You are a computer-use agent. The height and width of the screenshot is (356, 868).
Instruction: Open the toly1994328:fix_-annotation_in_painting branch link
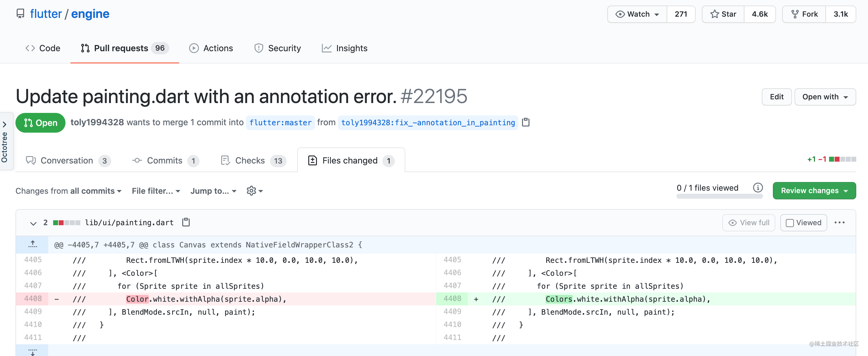point(428,122)
